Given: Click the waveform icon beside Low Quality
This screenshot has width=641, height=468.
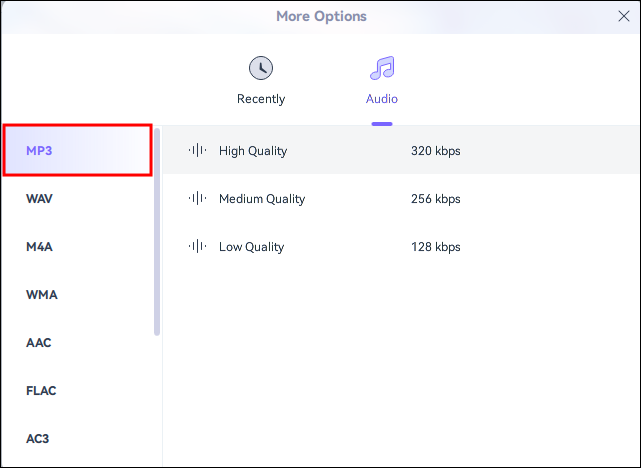Looking at the screenshot, I should [197, 246].
